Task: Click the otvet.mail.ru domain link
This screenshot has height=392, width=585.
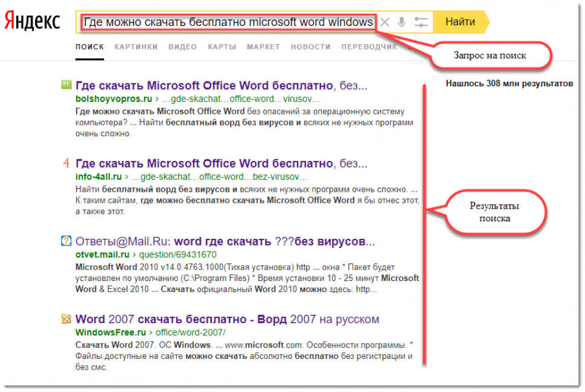Action: point(102,254)
